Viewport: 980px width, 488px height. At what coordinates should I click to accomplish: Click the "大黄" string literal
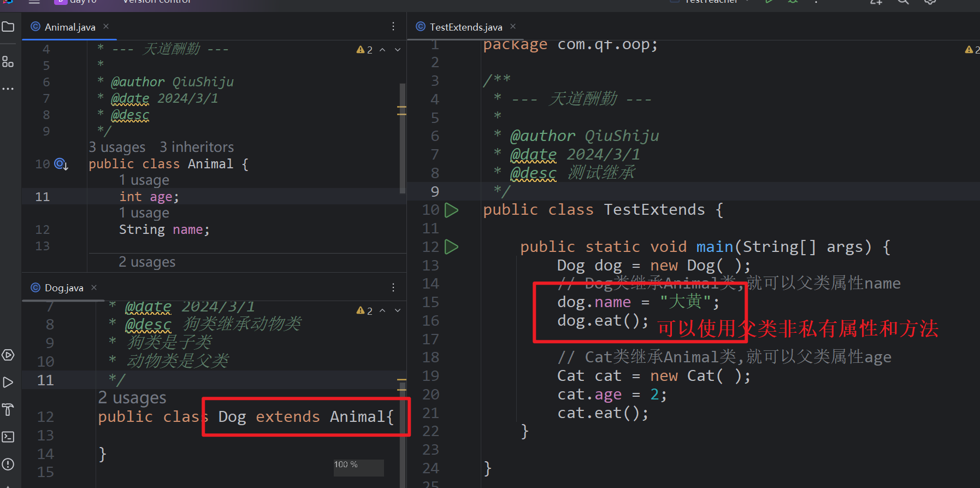pos(685,302)
